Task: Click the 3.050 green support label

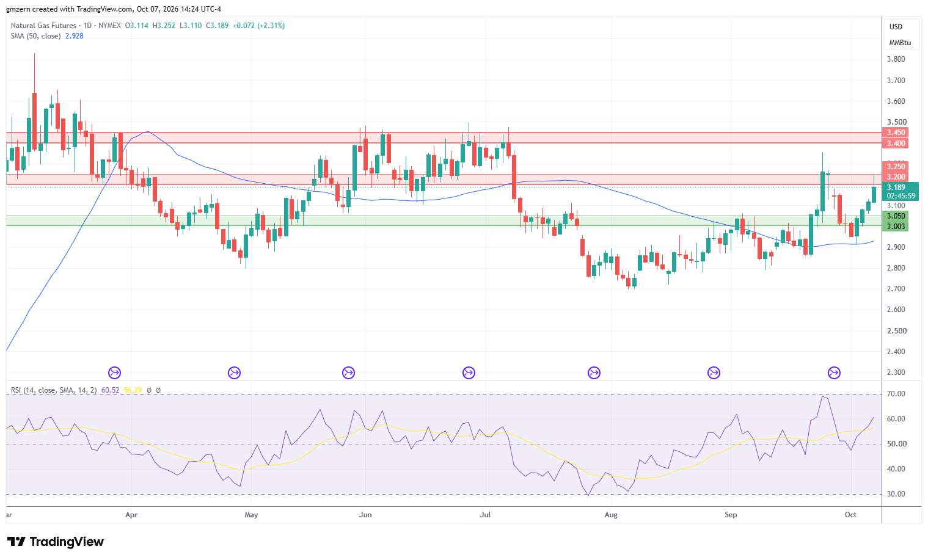Action: coord(896,216)
